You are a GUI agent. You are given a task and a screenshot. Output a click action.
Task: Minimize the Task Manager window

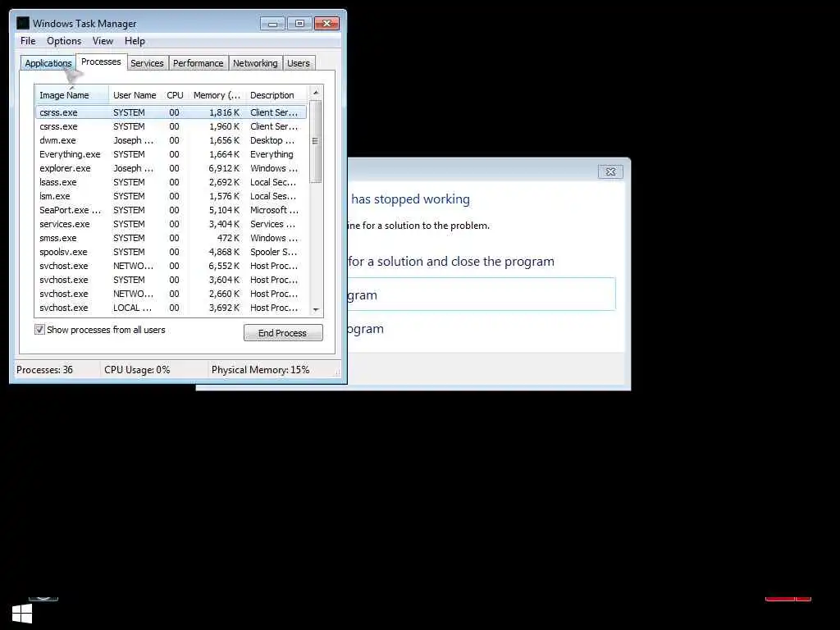[x=272, y=24]
